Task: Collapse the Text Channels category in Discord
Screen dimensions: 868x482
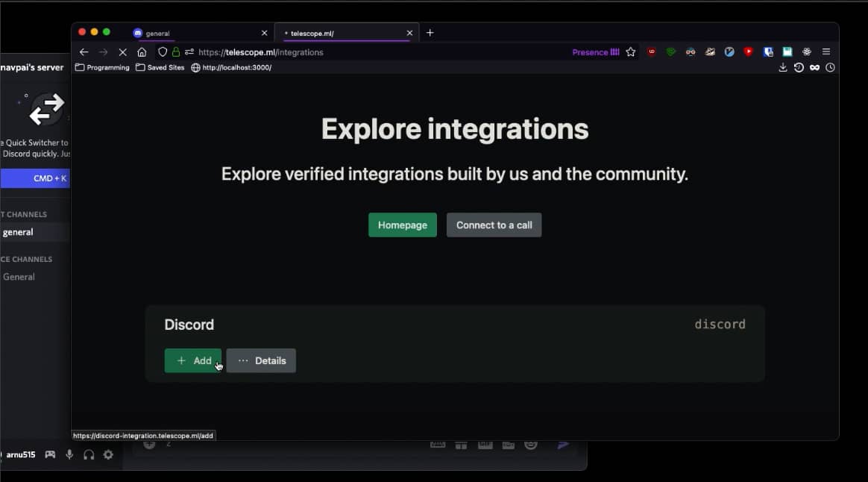Action: pos(24,214)
